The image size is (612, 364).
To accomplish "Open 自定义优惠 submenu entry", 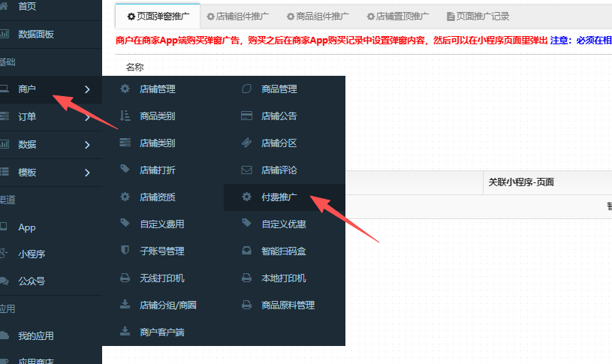I will tap(284, 224).
